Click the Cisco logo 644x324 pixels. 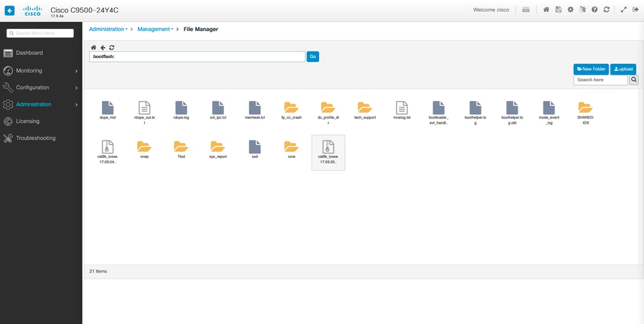click(32, 11)
